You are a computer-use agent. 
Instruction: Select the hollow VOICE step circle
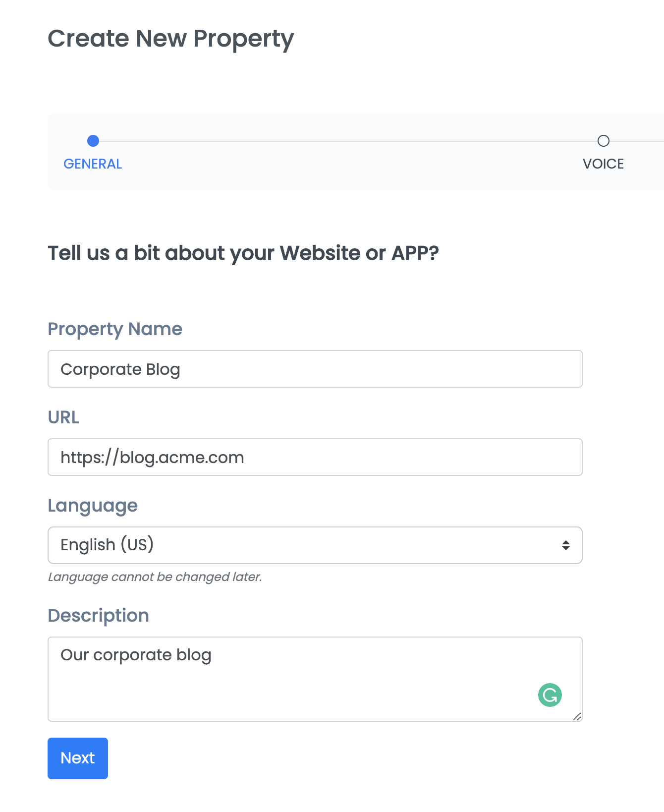[x=603, y=141]
